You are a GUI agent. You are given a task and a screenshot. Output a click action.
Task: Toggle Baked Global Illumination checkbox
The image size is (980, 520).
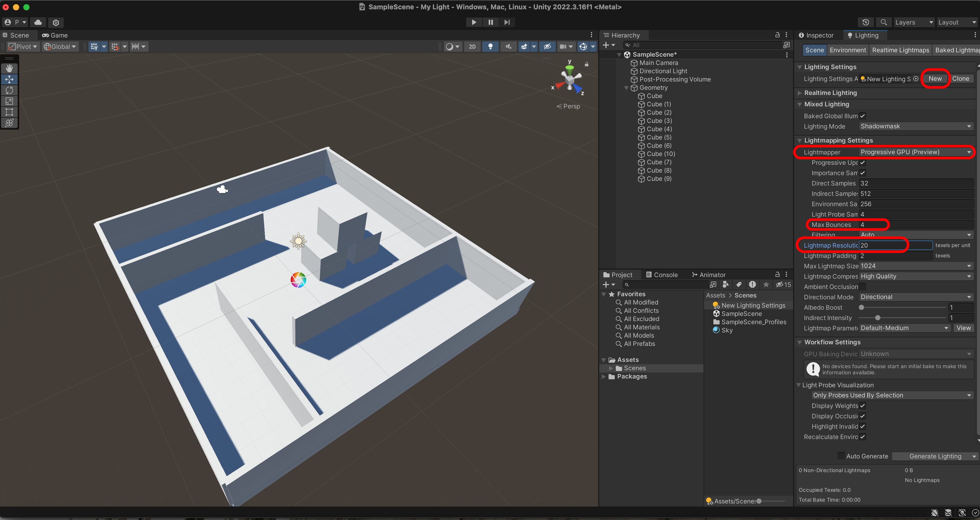point(862,116)
